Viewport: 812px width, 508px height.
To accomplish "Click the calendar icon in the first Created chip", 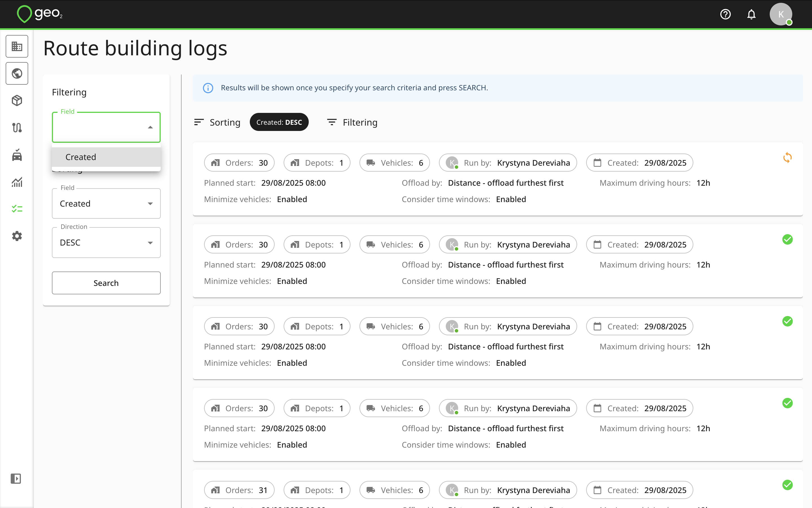I will (x=597, y=163).
